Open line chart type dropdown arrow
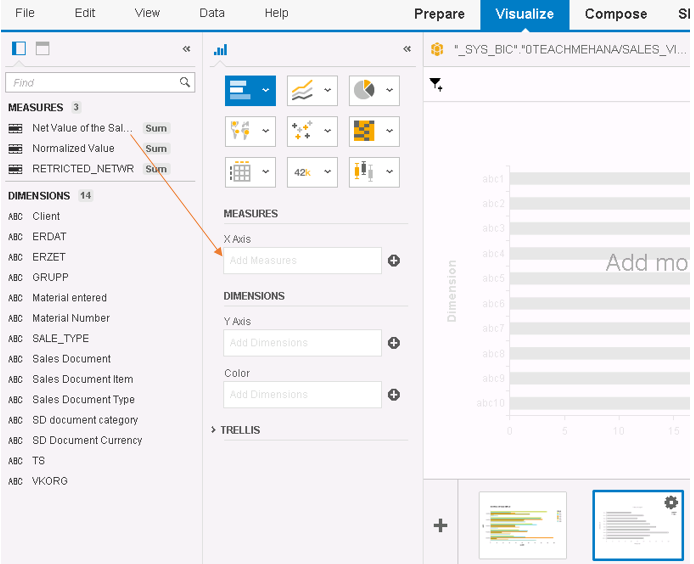 [x=328, y=90]
